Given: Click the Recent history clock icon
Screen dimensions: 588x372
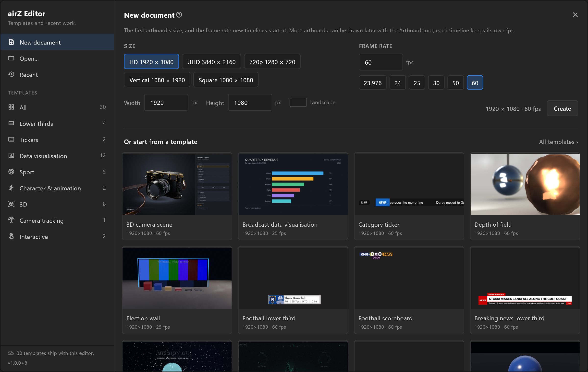Looking at the screenshot, I should tap(11, 74).
